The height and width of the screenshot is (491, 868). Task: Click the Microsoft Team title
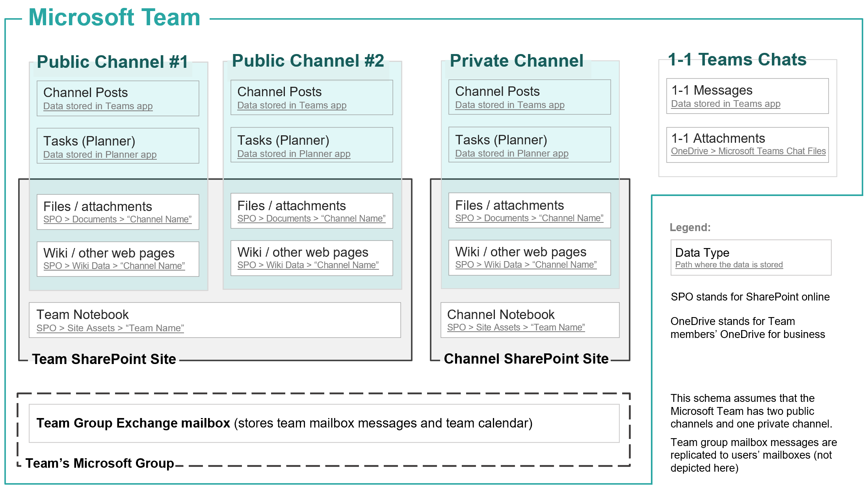pyautogui.click(x=114, y=18)
